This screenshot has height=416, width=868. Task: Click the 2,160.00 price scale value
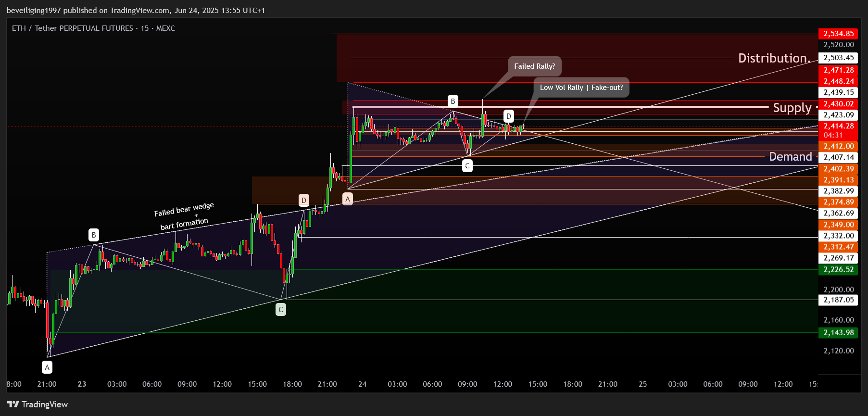838,320
